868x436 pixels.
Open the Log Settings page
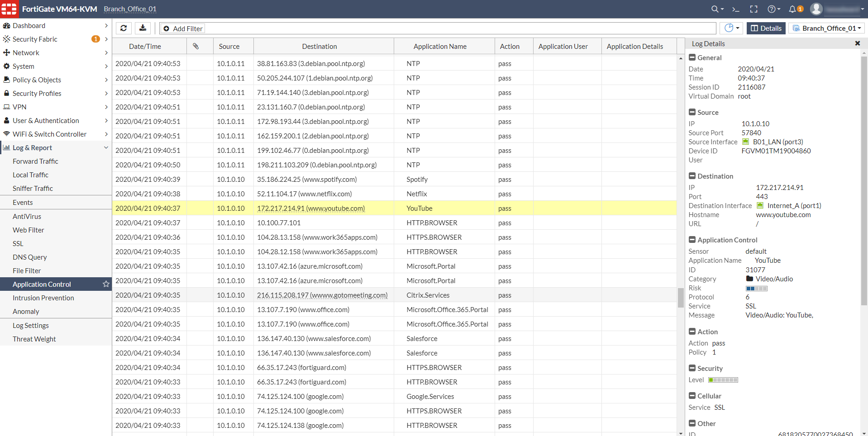pyautogui.click(x=31, y=326)
